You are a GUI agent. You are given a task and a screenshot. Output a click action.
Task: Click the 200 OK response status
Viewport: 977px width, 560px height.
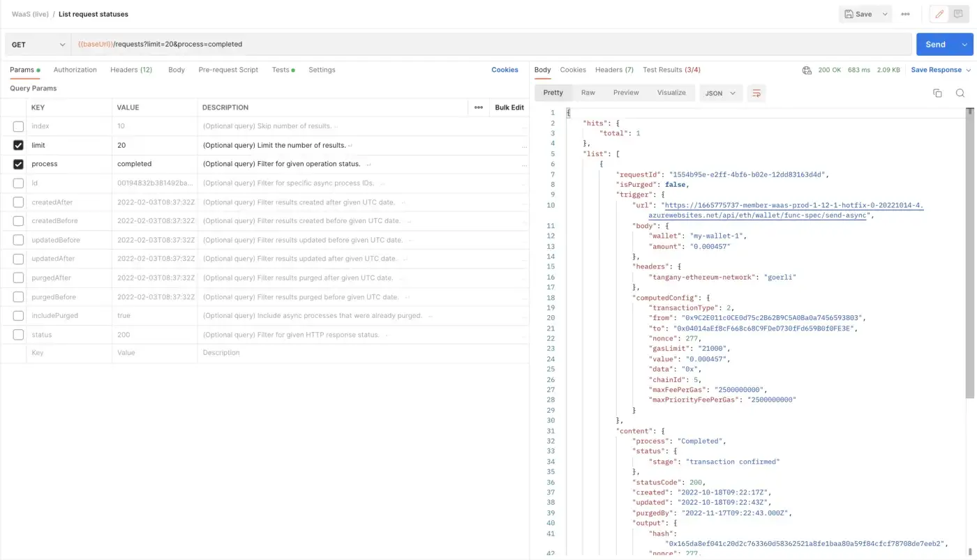829,70
